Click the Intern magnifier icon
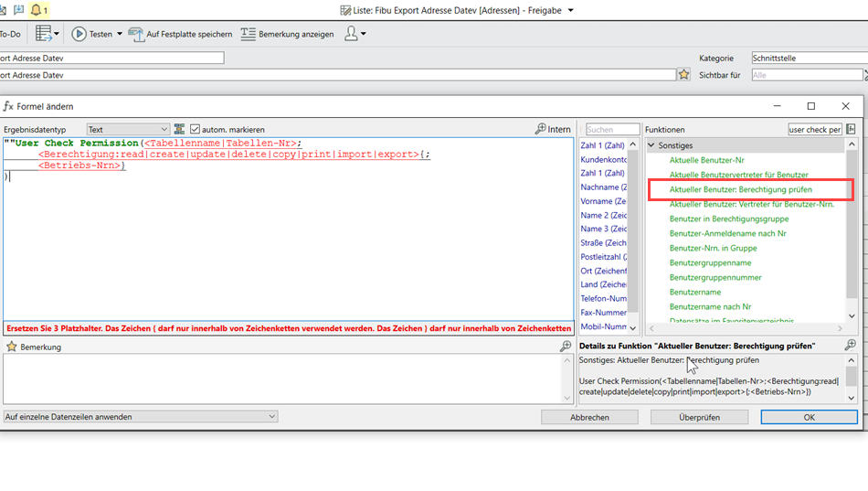This screenshot has height=491, width=868. [x=541, y=130]
